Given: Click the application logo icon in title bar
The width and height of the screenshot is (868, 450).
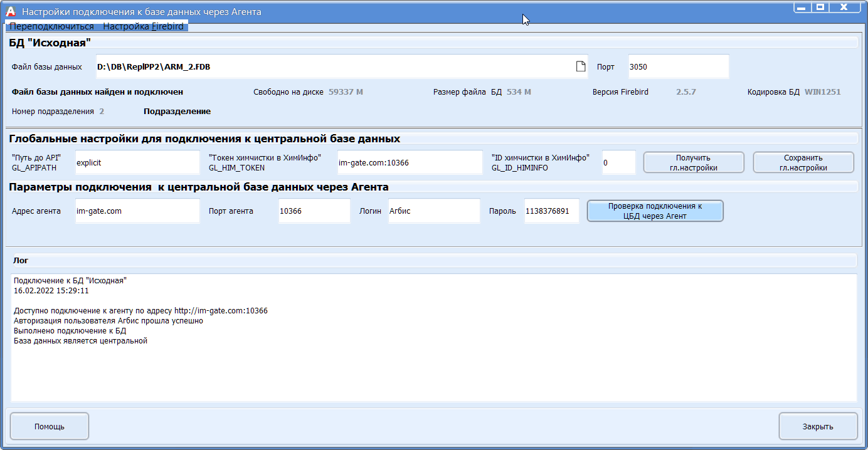Looking at the screenshot, I should 11,11.
